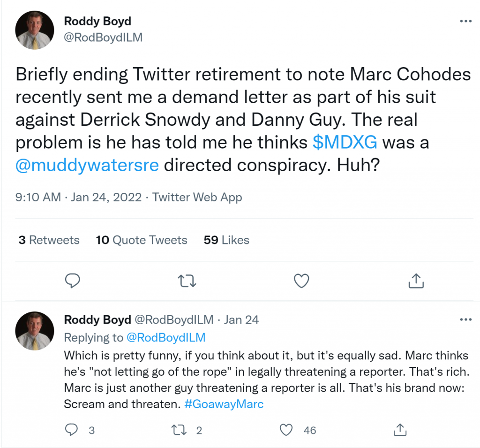Viewport: 480px width, 448px height.
Task: Like the reply tweet showing 46 likes
Action: click(285, 430)
